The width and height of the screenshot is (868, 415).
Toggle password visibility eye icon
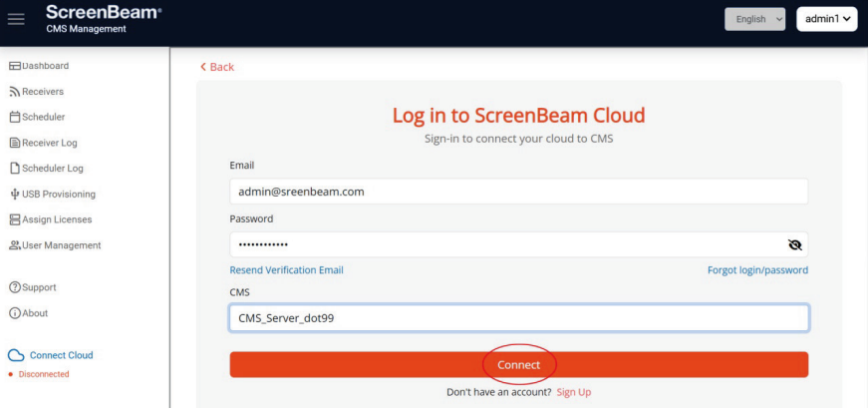click(x=795, y=244)
